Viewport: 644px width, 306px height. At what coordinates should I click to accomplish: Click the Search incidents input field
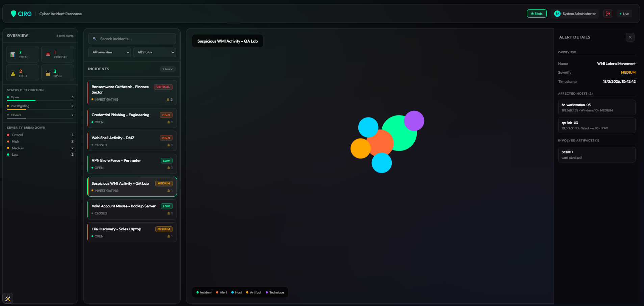(132, 39)
